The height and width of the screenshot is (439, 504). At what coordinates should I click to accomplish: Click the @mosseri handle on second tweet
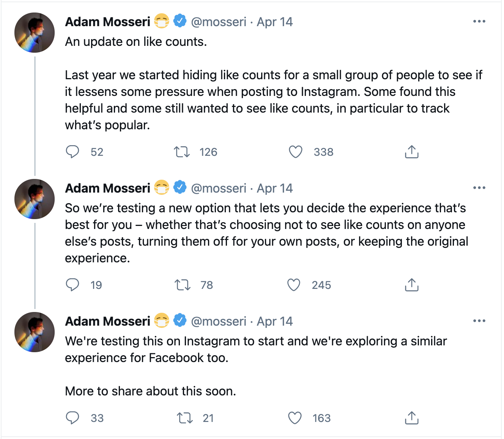tap(219, 188)
